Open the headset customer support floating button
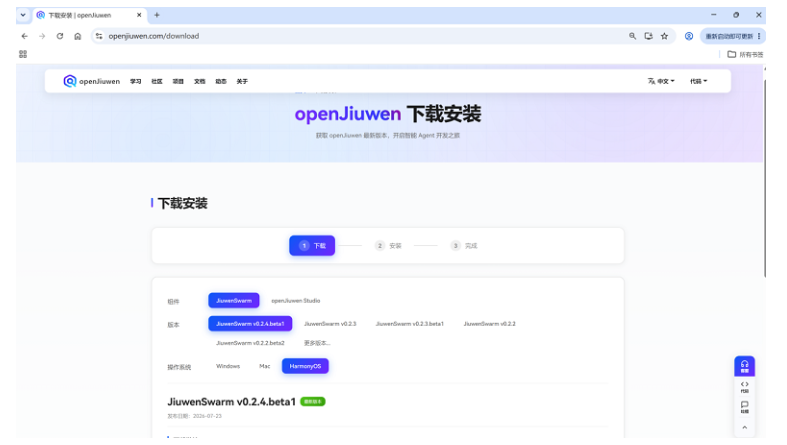 [744, 366]
